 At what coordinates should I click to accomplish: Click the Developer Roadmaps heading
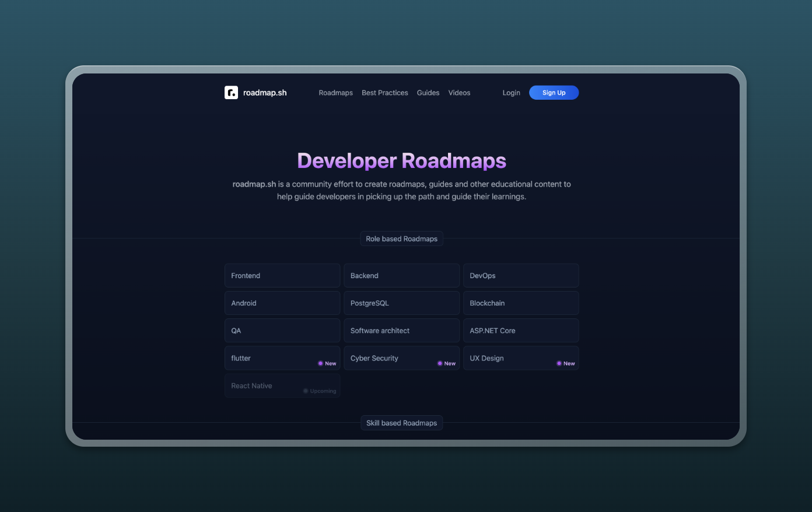click(401, 161)
